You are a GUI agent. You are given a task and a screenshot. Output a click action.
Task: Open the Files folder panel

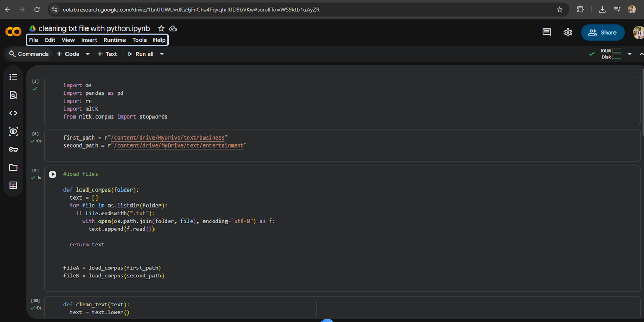(x=13, y=167)
